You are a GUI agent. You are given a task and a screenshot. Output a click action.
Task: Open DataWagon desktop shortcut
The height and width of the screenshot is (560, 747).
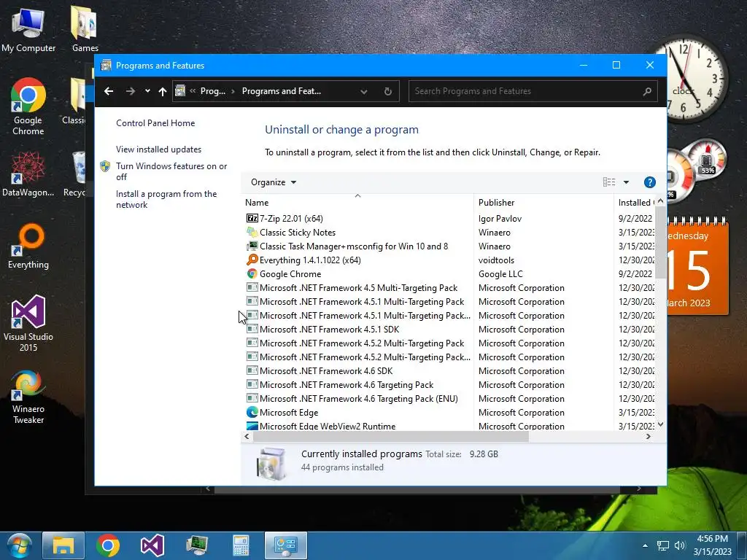28,174
